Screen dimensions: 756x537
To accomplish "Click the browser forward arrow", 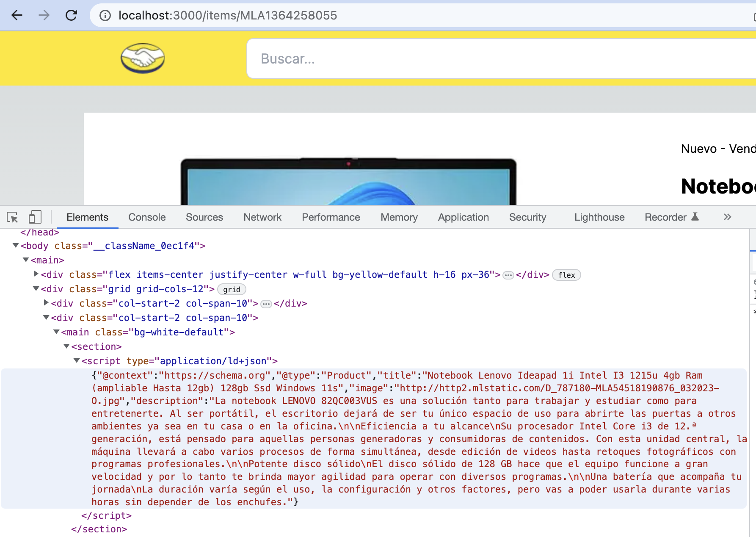I will click(44, 15).
